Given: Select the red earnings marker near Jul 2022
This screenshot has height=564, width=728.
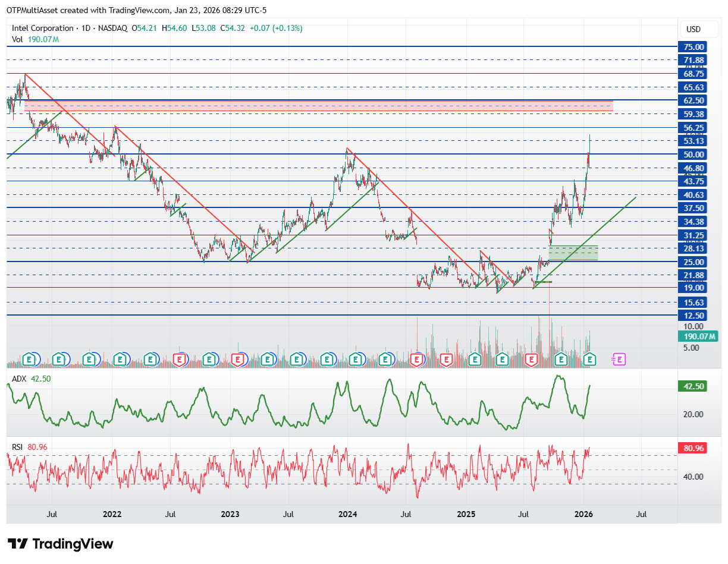Looking at the screenshot, I should [179, 359].
